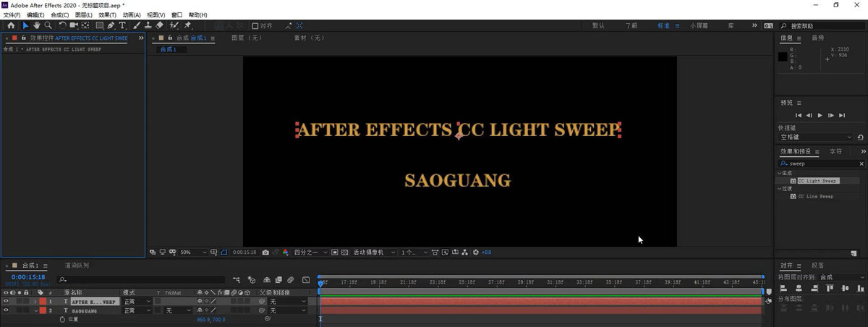Image resolution: width=868 pixels, height=327 pixels.
Task: Toggle the lock on the effect controls panel
Action: (x=23, y=38)
